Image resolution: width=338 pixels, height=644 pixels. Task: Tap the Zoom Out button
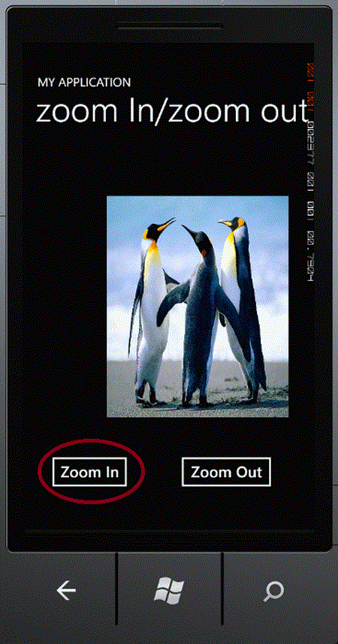[226, 472]
